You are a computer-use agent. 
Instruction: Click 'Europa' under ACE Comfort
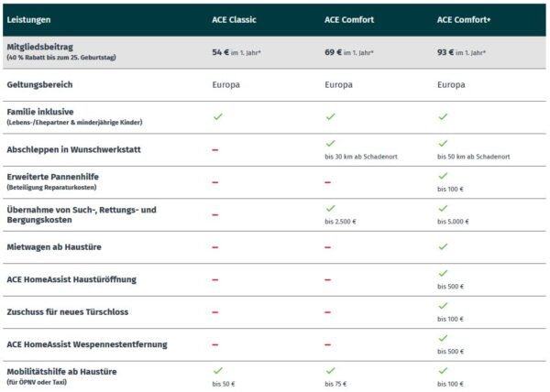(x=338, y=85)
